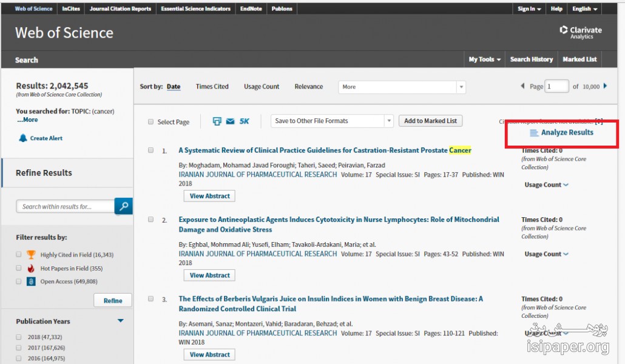
Task: Sort results by Times Cited
Action: click(212, 87)
